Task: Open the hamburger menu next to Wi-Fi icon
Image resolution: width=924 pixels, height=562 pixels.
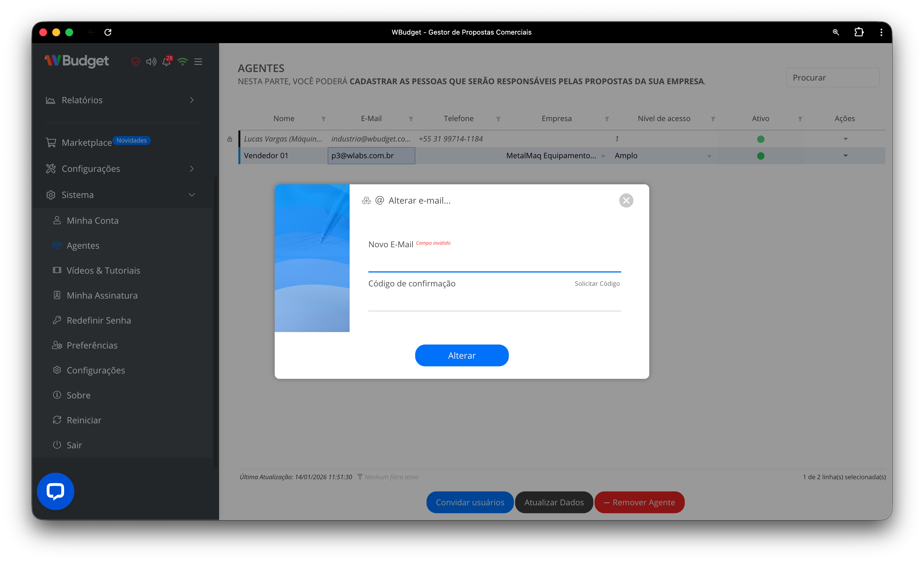Action: click(x=198, y=62)
